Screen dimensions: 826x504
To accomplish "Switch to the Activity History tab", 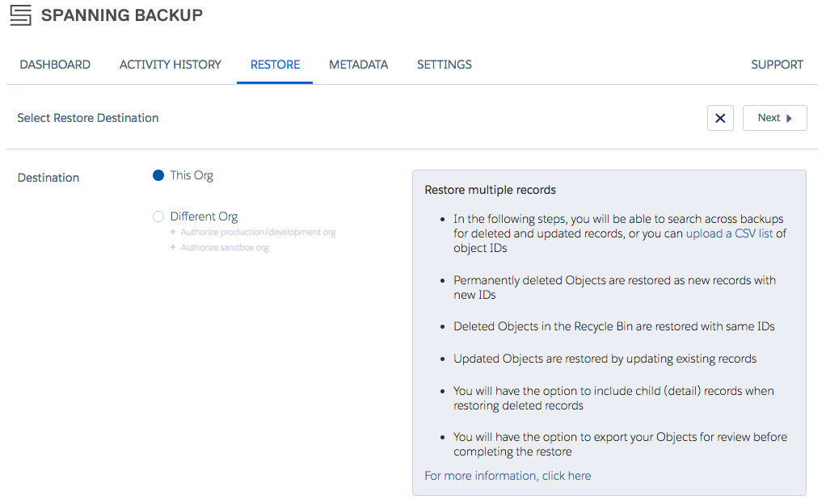I will click(171, 65).
